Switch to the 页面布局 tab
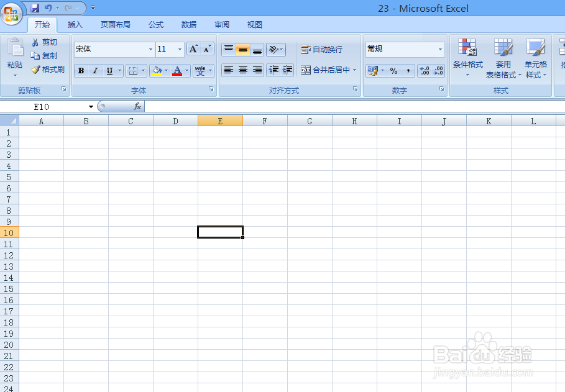The height and width of the screenshot is (392, 565). point(116,24)
